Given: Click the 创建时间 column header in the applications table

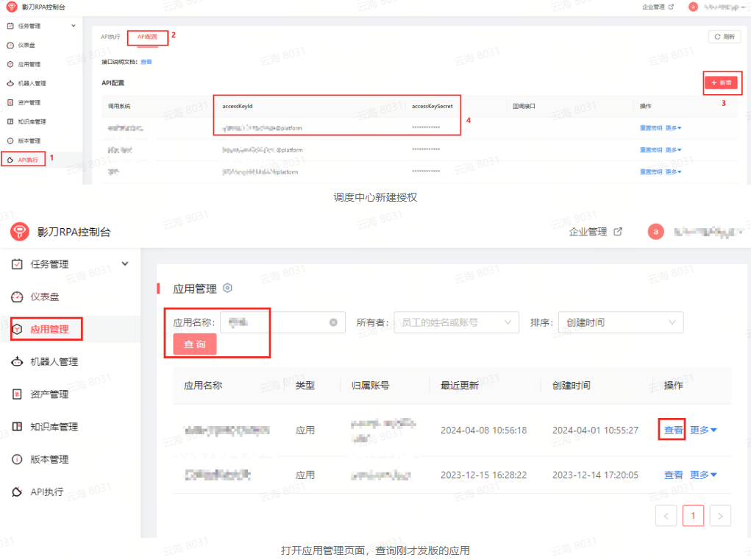Looking at the screenshot, I should click(x=571, y=386).
